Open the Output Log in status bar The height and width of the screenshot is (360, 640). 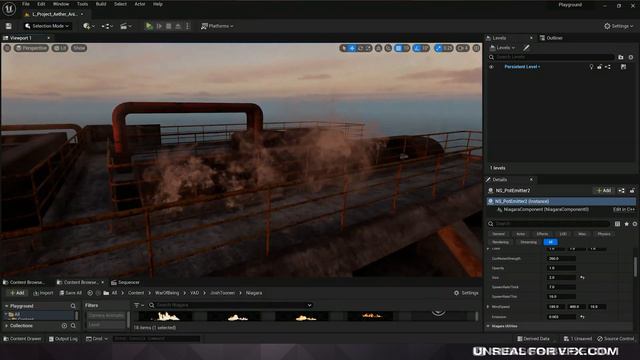point(63,339)
